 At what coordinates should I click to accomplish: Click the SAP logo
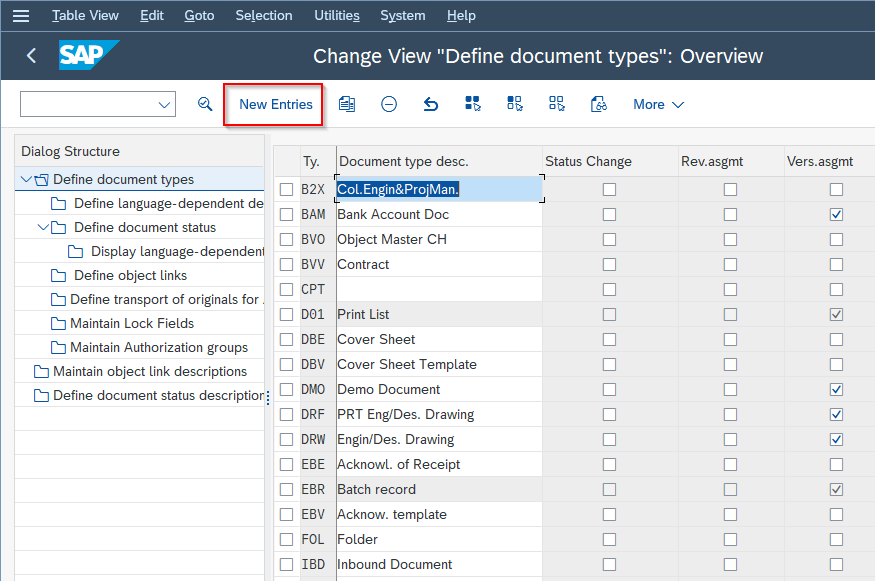click(x=89, y=56)
